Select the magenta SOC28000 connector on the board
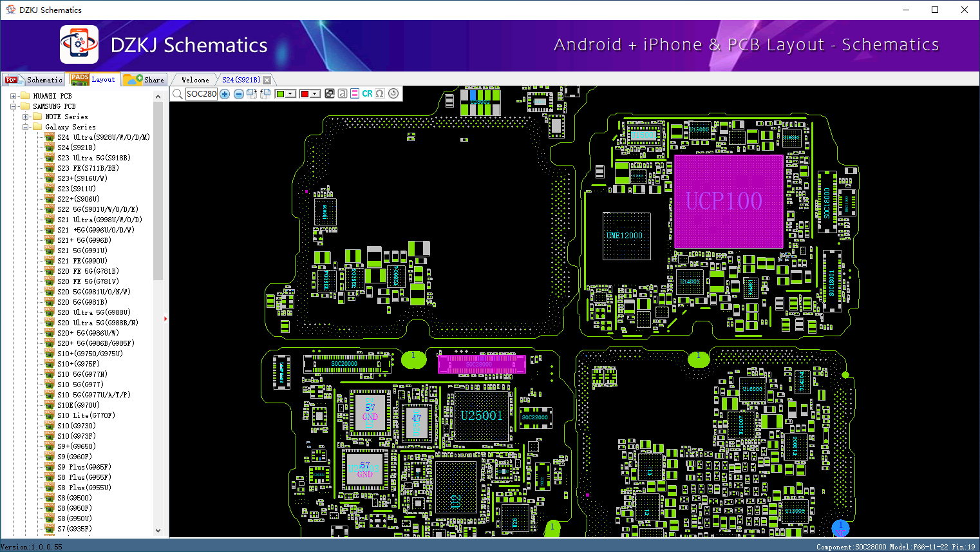The height and width of the screenshot is (552, 980). click(482, 364)
